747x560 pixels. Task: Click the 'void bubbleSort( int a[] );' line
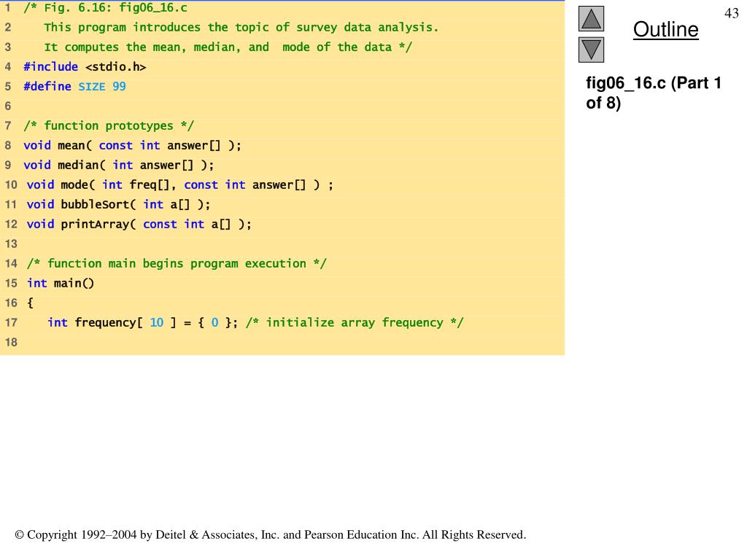[x=118, y=204]
